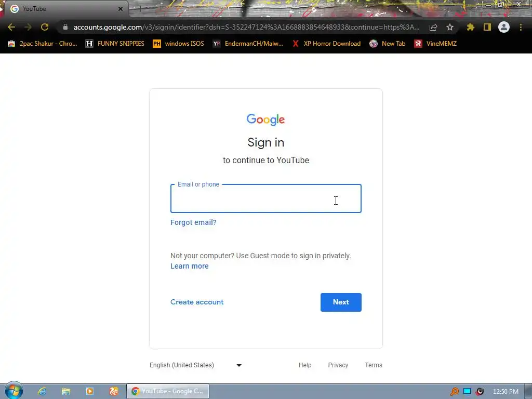Open Windows Explorer folder from the taskbar
532x399 pixels.
[66, 391]
